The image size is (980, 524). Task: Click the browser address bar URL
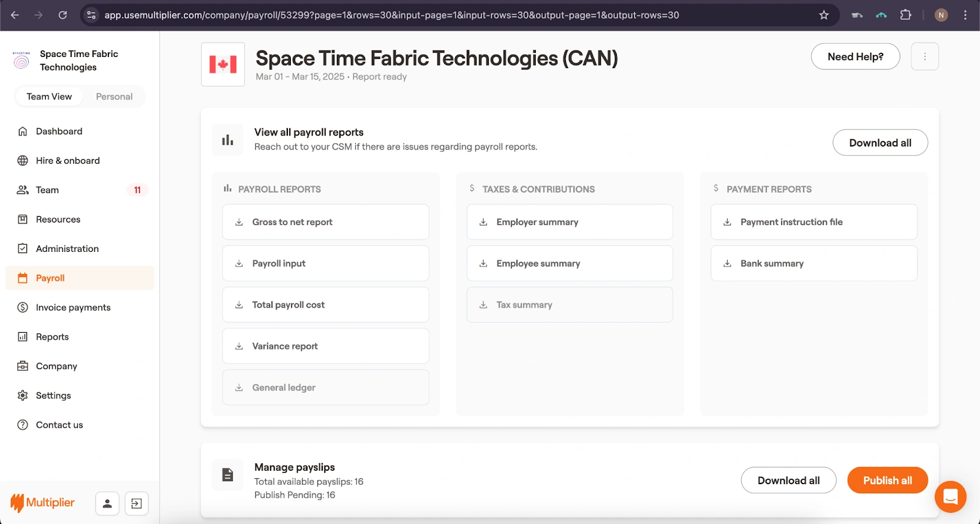coord(391,15)
